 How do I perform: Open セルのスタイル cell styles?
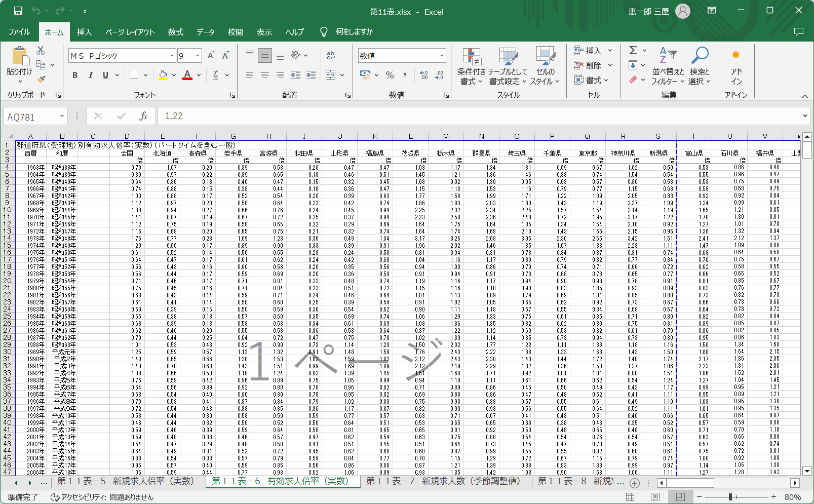coord(545,66)
